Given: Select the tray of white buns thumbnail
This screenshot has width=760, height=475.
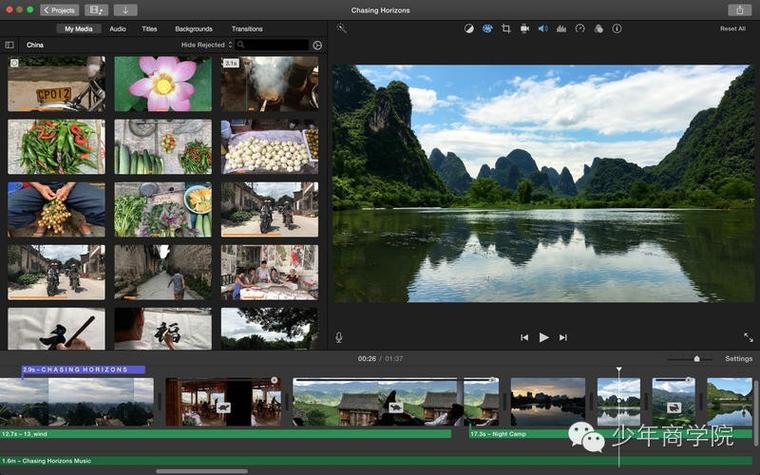Looking at the screenshot, I should [269, 147].
